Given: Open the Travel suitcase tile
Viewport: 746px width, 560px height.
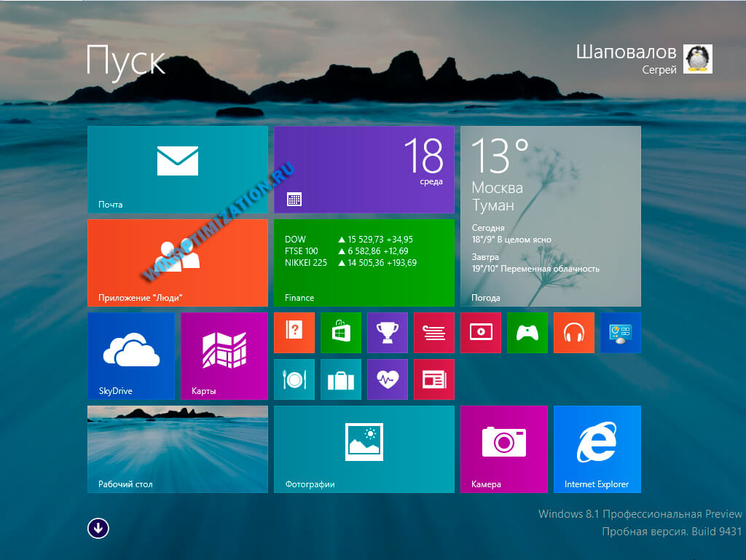Looking at the screenshot, I should tap(340, 379).
